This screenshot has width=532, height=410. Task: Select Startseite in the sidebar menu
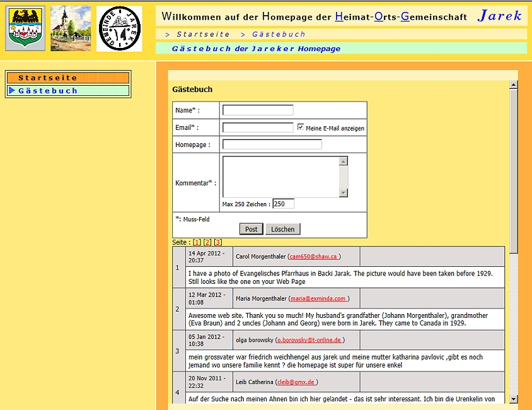68,78
